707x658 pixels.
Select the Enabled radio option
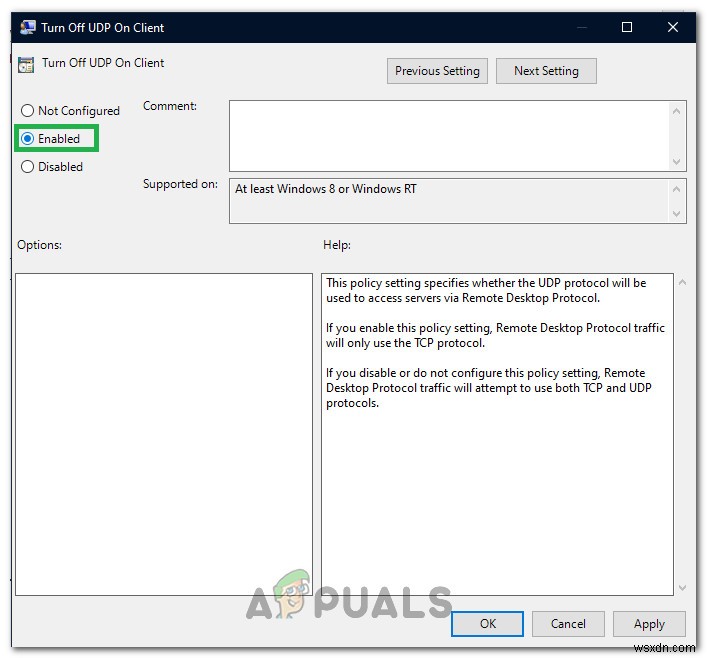(28, 138)
